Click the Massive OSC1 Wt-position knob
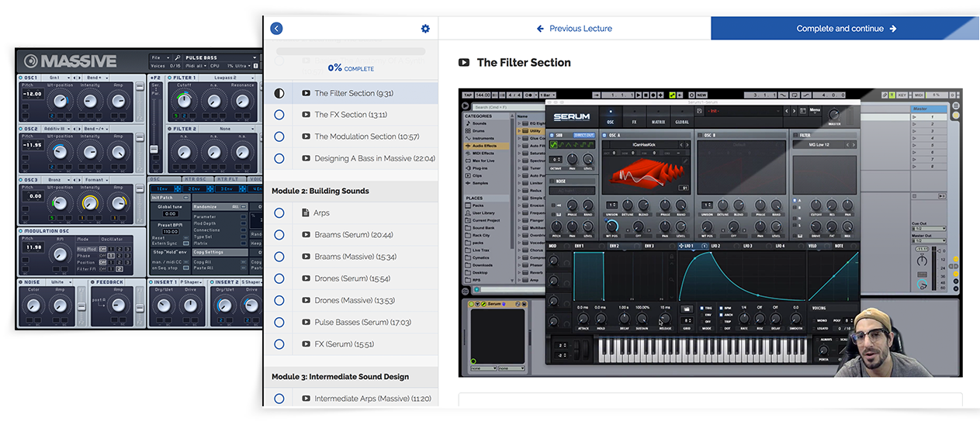Screen dimensions: 980x435 [59, 100]
